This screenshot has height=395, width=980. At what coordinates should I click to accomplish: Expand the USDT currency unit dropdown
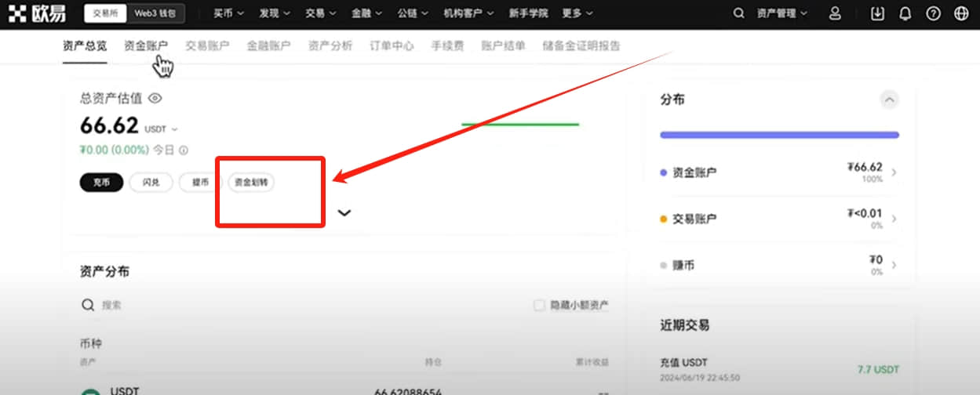[x=161, y=129]
